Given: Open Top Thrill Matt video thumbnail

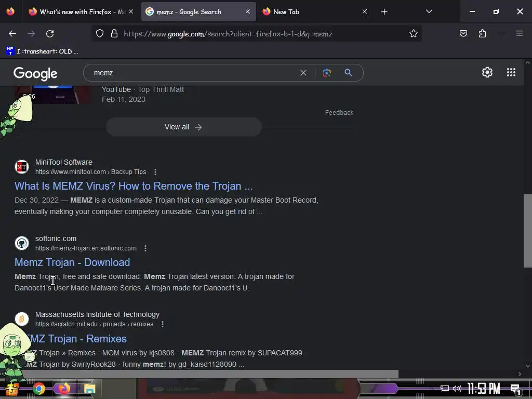Looking at the screenshot, I should (x=54, y=95).
